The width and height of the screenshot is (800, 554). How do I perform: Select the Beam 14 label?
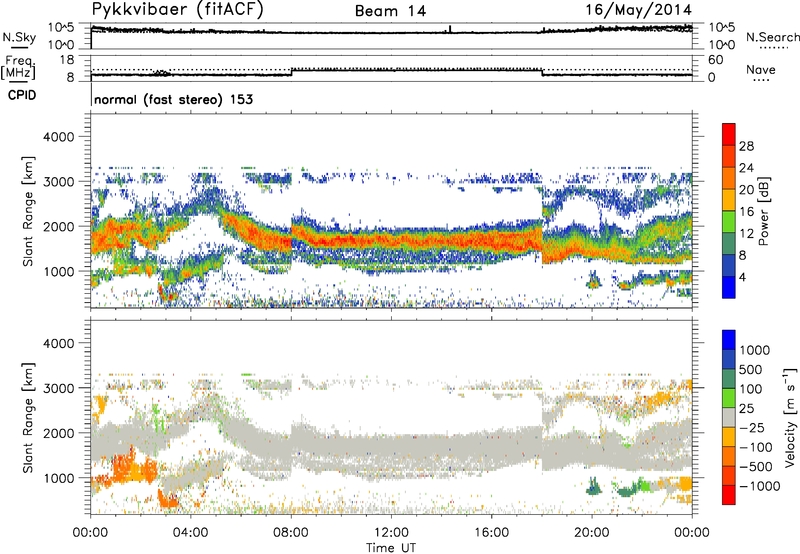[390, 11]
